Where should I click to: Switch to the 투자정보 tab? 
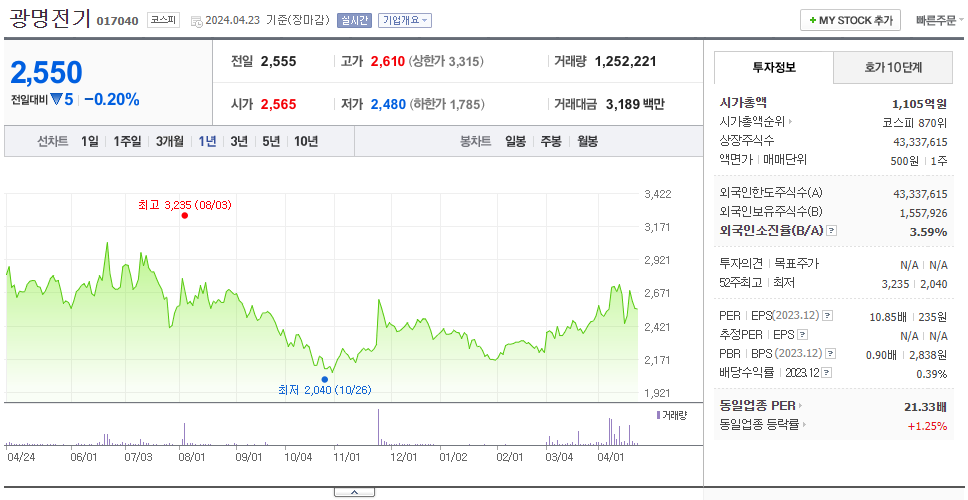point(774,67)
